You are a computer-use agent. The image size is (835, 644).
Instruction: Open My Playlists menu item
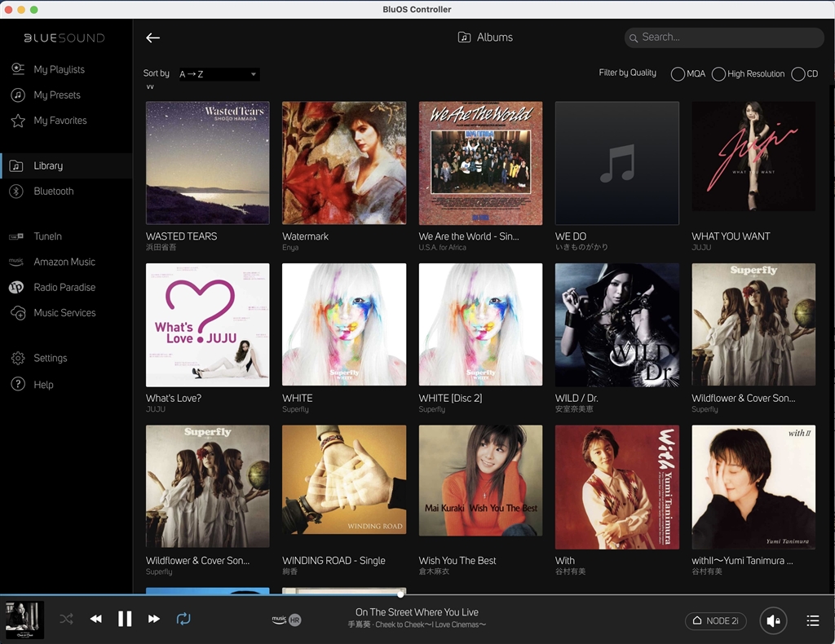[59, 69]
